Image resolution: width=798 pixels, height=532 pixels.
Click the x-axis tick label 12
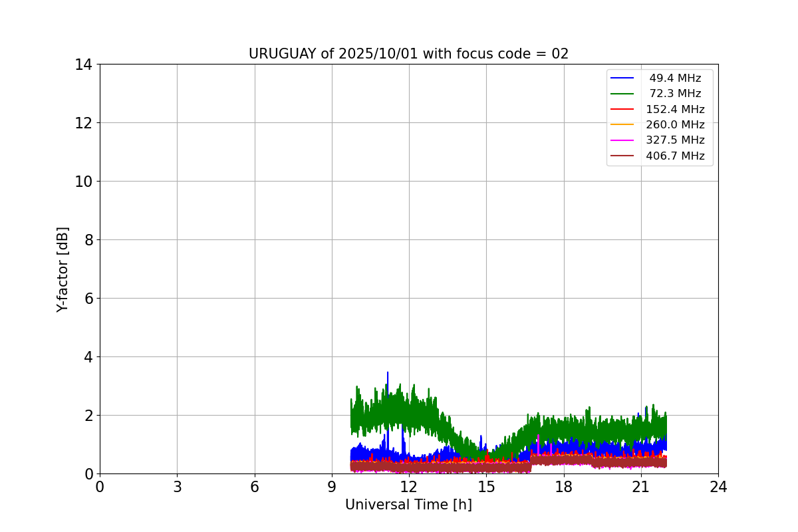[x=409, y=487]
